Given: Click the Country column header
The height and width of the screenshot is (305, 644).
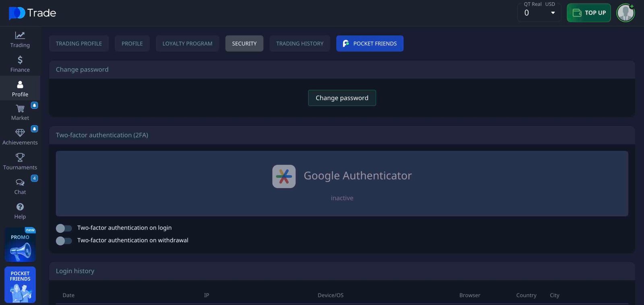Looking at the screenshot, I should pos(526,295).
